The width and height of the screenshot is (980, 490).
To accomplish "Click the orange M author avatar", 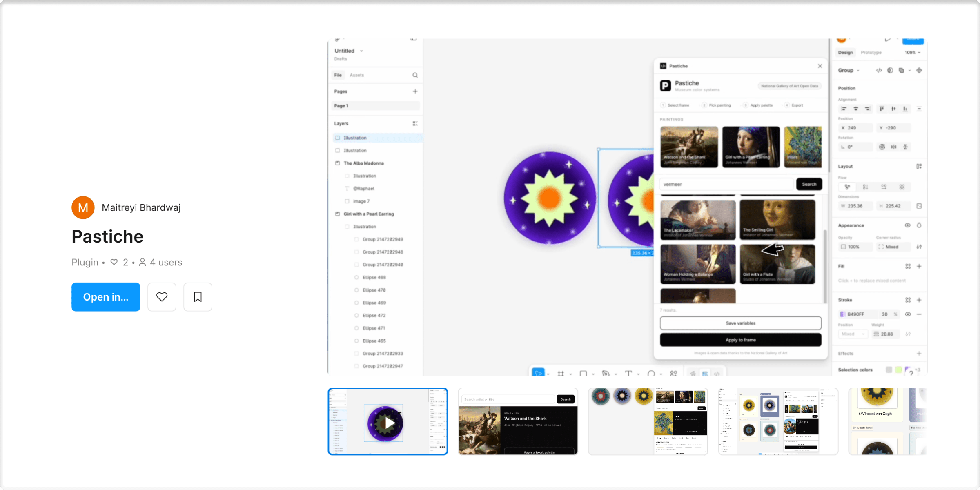I will (x=83, y=207).
